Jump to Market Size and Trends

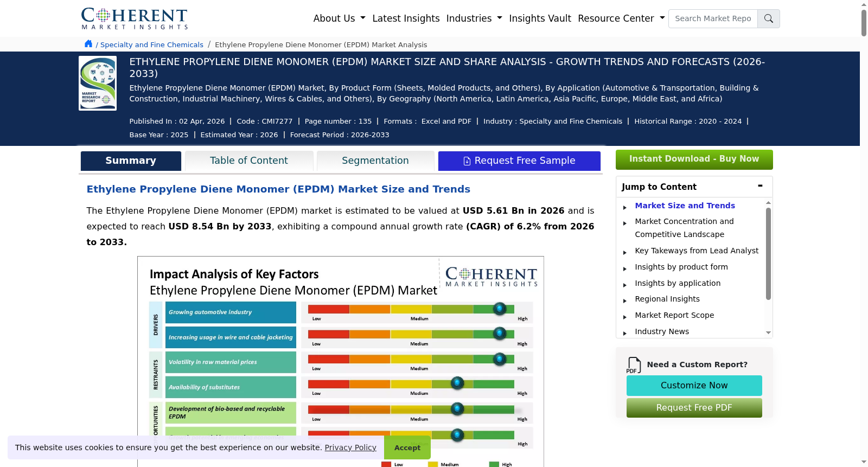[685, 206]
